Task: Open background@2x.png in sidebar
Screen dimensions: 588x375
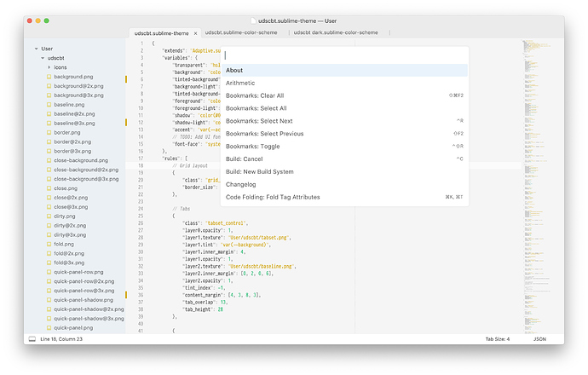Action: [78, 86]
